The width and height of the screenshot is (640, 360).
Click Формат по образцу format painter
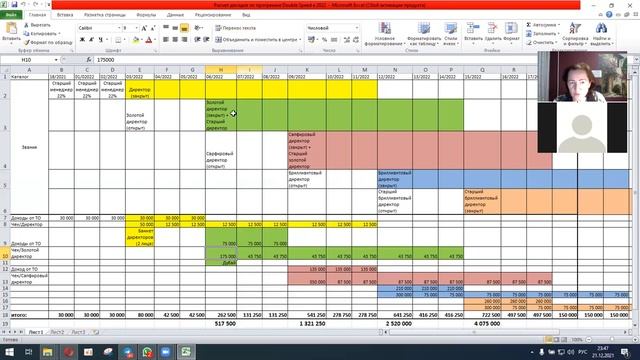click(x=48, y=42)
